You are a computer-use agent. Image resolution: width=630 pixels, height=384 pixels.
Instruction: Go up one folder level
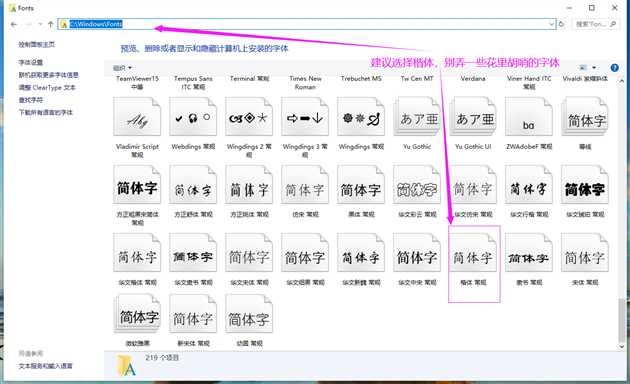pos(51,24)
